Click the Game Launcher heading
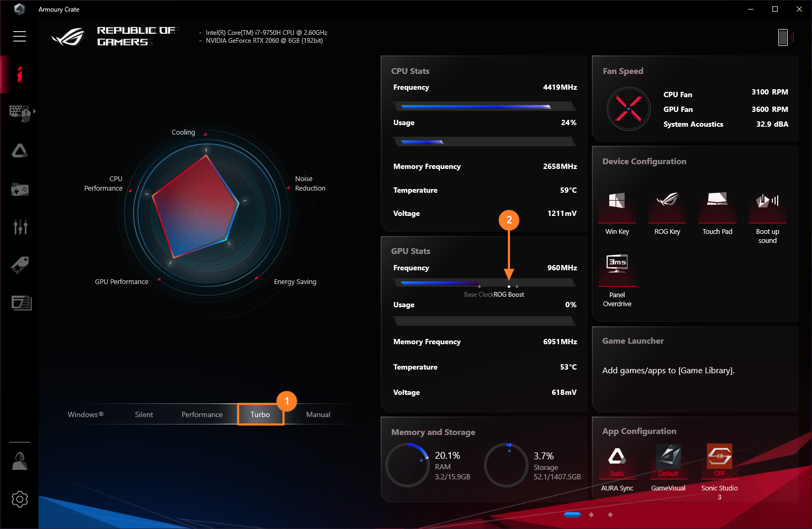Image resolution: width=812 pixels, height=529 pixels. 633,341
